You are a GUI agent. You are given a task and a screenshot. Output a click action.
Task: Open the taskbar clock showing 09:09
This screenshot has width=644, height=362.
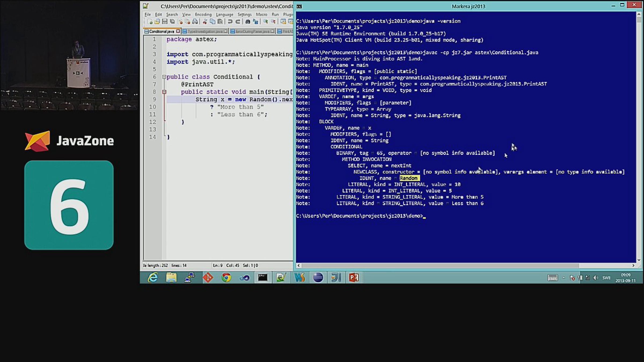(625, 278)
